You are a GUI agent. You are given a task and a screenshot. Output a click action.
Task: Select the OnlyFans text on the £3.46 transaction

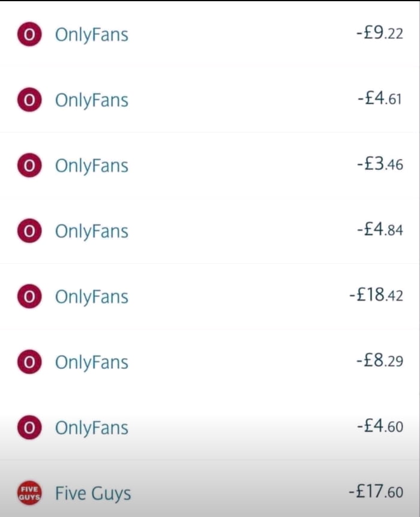pyautogui.click(x=92, y=166)
